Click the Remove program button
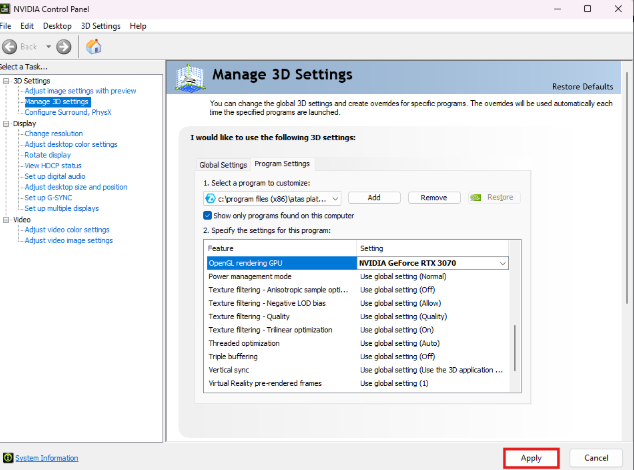This screenshot has width=634, height=470. click(434, 197)
